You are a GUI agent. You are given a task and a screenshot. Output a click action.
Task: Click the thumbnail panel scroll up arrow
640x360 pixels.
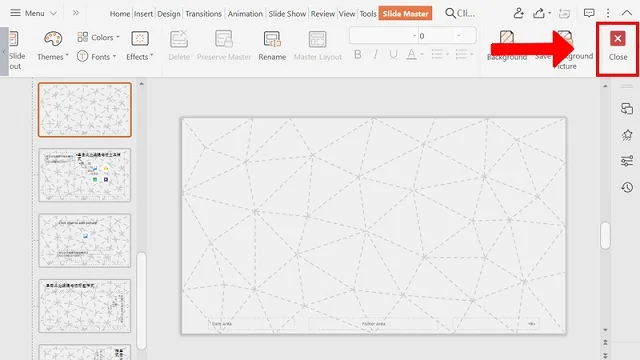pyautogui.click(x=141, y=84)
